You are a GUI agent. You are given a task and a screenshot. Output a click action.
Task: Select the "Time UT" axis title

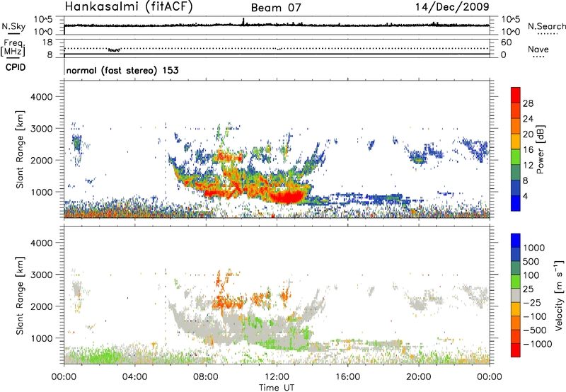[277, 388]
